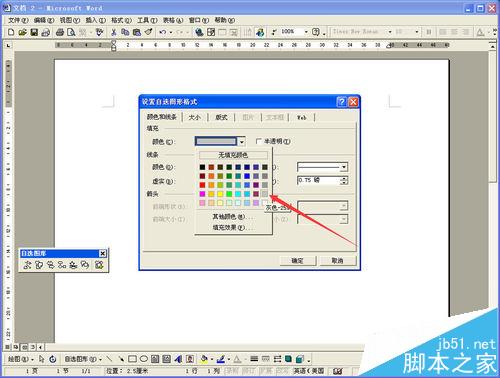Open the 插入 menu
The width and height of the screenshot is (500, 378).
pyautogui.click(x=96, y=20)
